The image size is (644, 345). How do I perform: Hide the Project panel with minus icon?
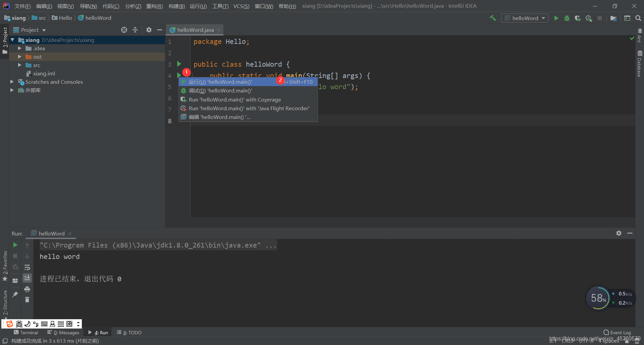(160, 30)
